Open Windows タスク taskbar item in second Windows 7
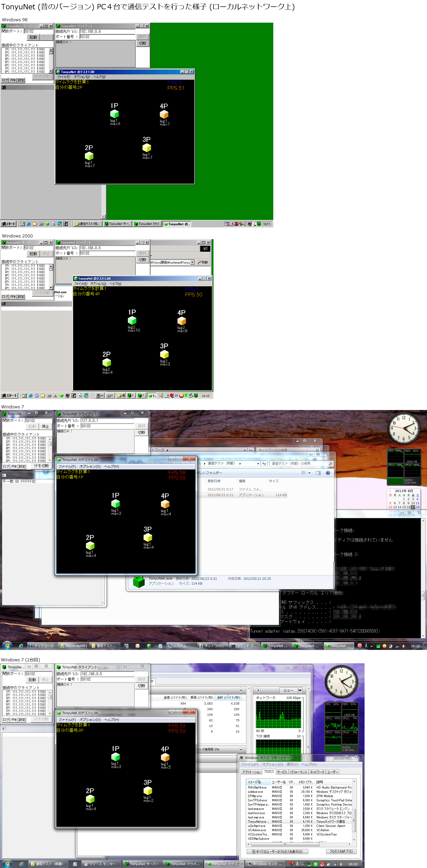This screenshot has height=868, width=427. [266, 864]
